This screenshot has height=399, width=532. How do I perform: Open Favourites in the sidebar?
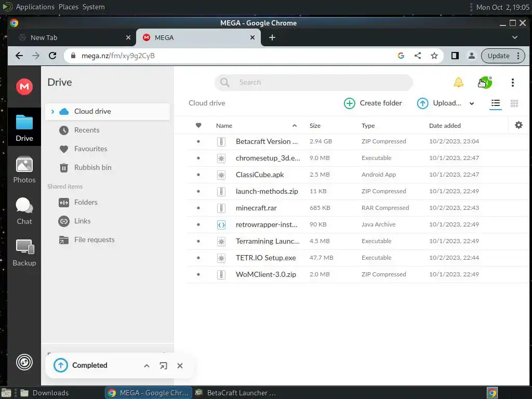pyautogui.click(x=90, y=149)
